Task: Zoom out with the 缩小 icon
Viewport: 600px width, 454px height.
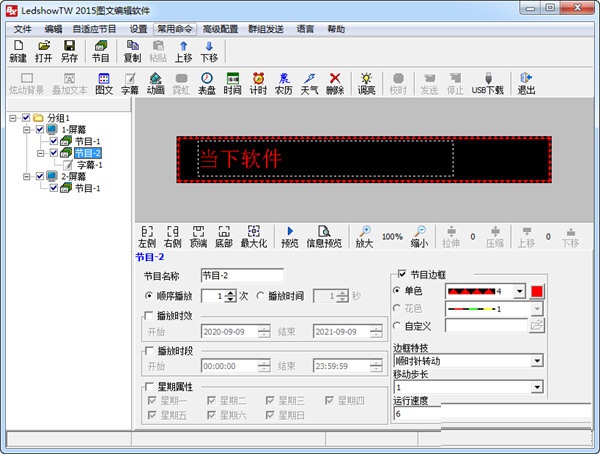Action: pos(419,237)
